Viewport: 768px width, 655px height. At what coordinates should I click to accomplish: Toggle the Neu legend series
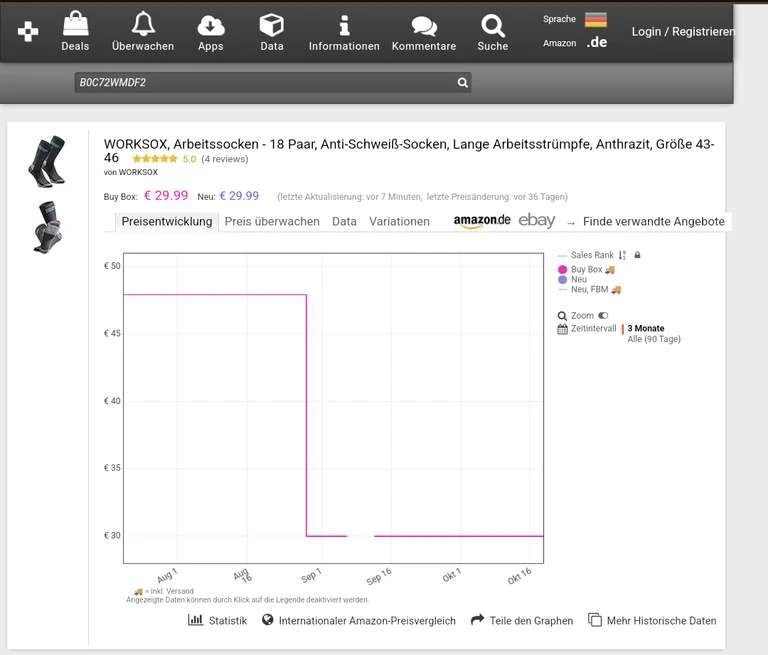click(578, 280)
